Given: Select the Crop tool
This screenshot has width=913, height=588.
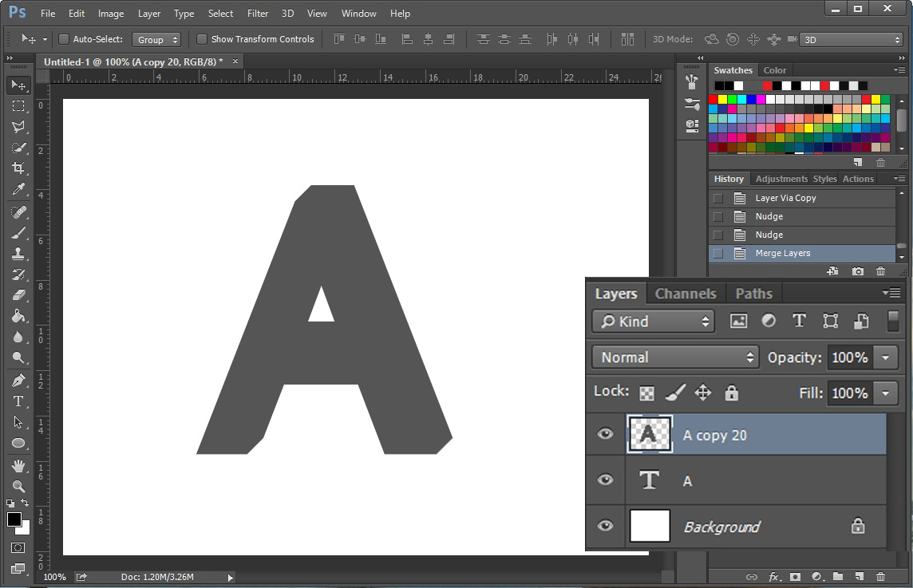Looking at the screenshot, I should 18,168.
